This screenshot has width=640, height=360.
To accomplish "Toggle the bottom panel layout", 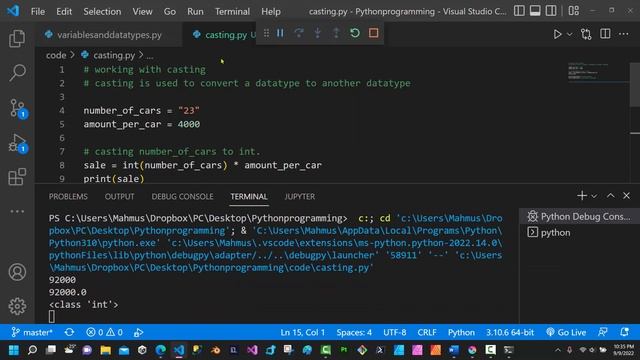I will tap(535, 11).
